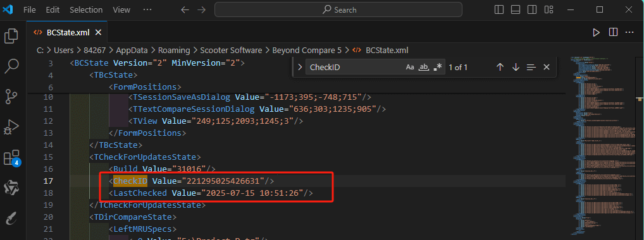
Task: Click the LastChecked attribute name
Action: pyautogui.click(x=140, y=193)
